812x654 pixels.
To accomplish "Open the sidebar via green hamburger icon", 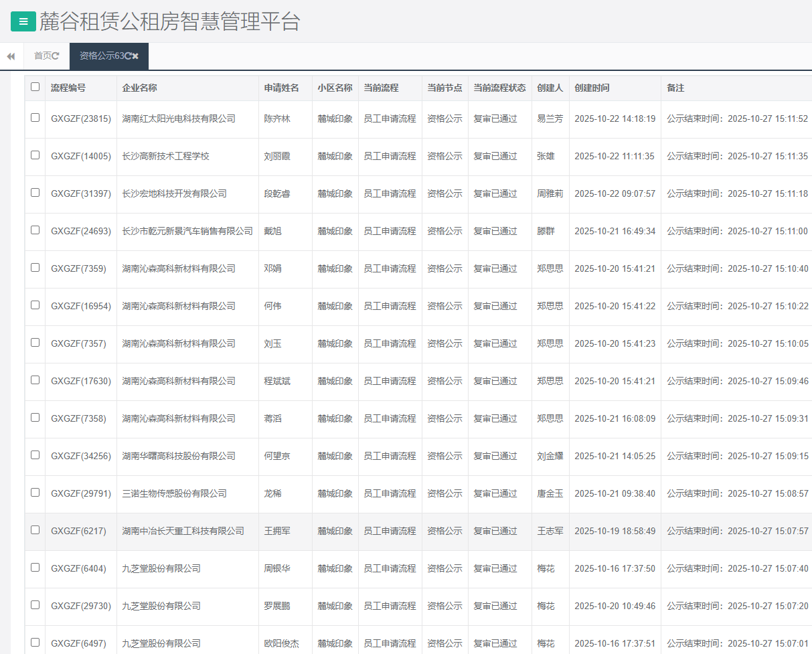I will (x=23, y=21).
